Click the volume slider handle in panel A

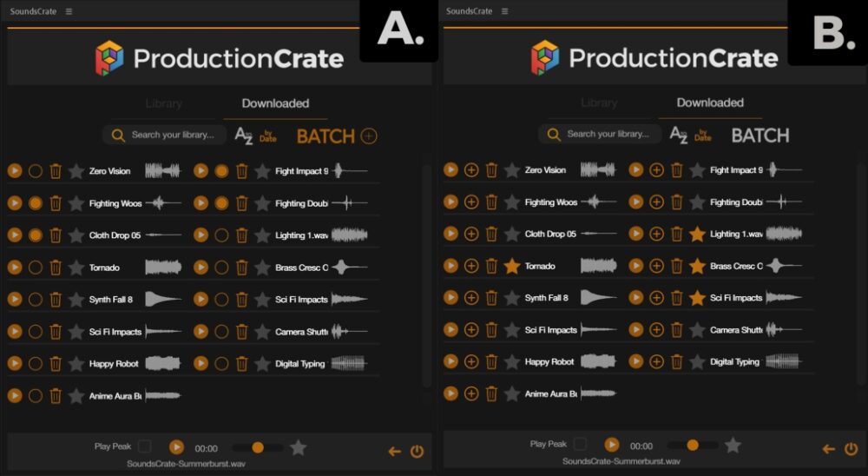click(x=258, y=447)
